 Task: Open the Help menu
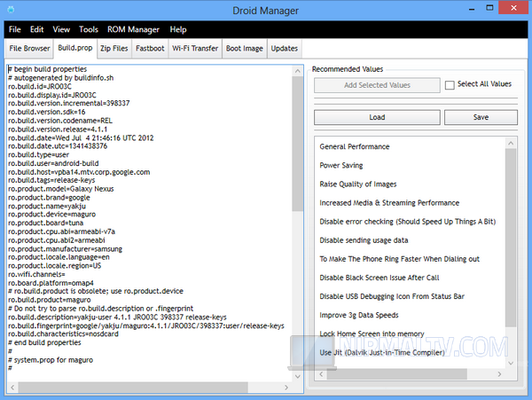pos(178,29)
